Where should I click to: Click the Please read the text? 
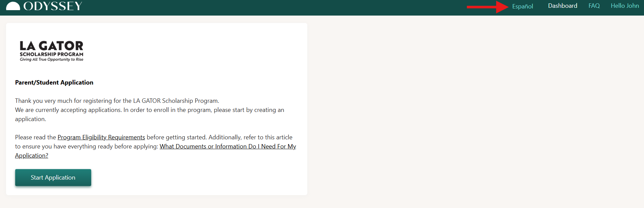(x=35, y=137)
